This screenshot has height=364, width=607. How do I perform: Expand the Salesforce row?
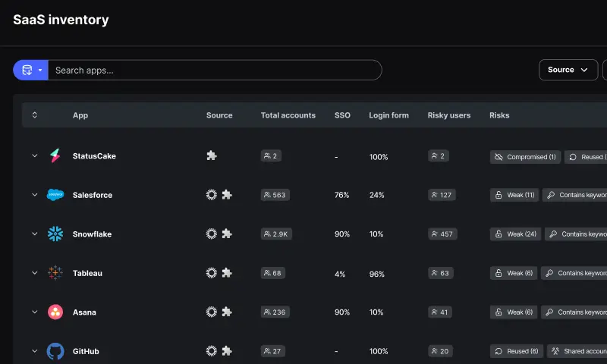[x=34, y=195]
